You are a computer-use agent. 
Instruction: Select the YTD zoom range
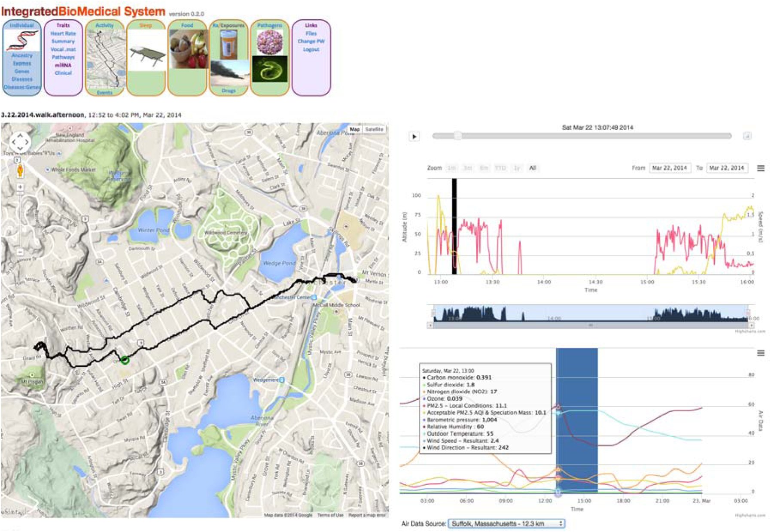pyautogui.click(x=500, y=168)
